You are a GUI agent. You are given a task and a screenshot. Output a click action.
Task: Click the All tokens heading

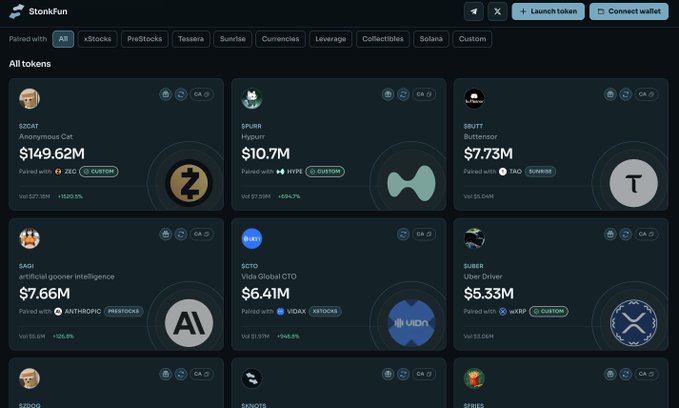(30, 64)
